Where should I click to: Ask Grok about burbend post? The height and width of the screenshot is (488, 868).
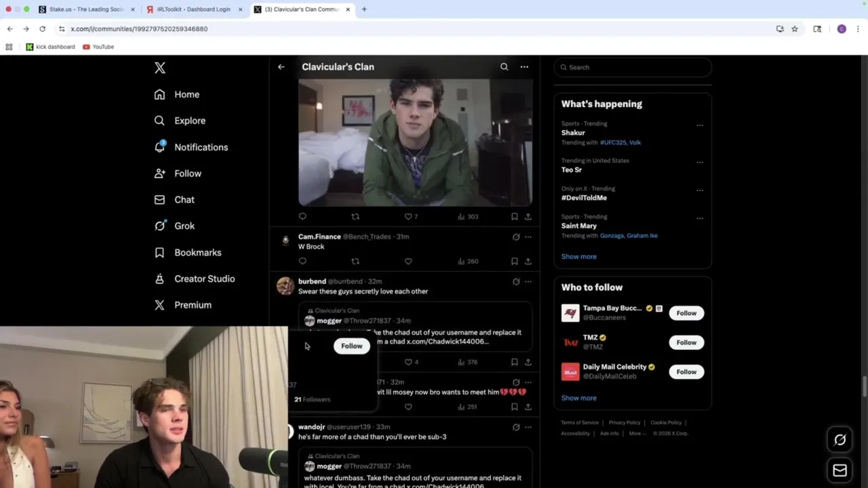516,282
